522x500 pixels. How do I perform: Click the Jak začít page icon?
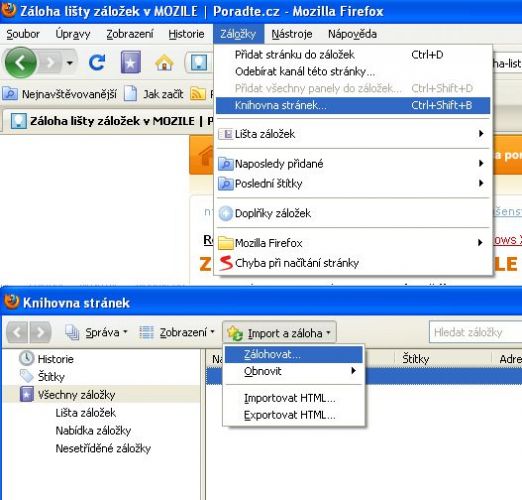point(130,93)
